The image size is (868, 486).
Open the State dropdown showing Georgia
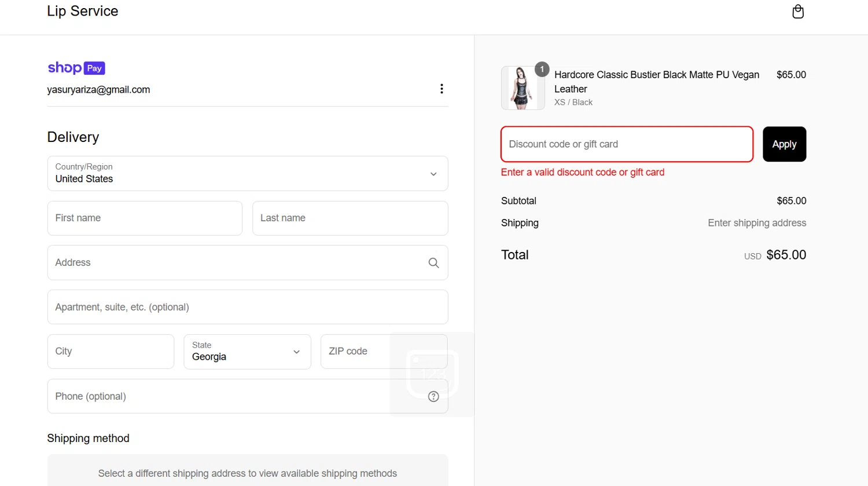point(248,352)
